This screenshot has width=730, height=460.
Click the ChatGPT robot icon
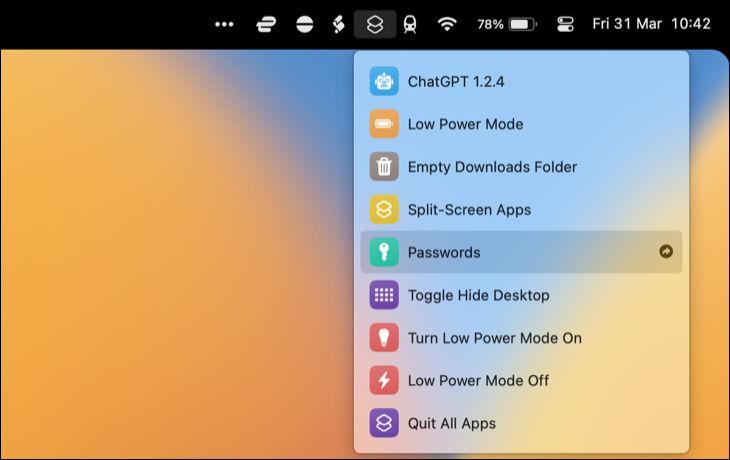384,81
